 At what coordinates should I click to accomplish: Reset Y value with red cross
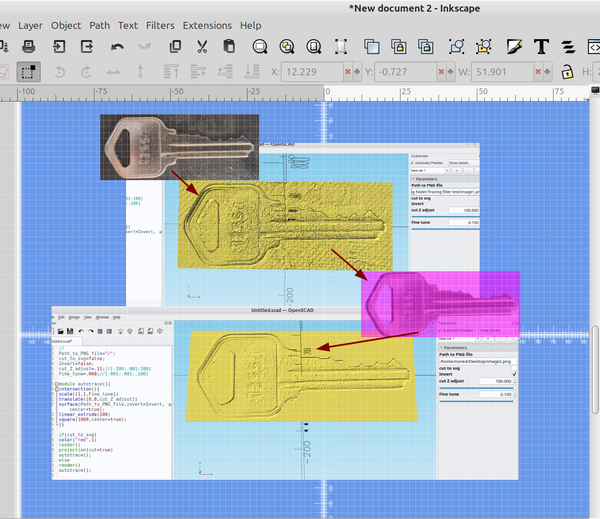tap(441, 72)
